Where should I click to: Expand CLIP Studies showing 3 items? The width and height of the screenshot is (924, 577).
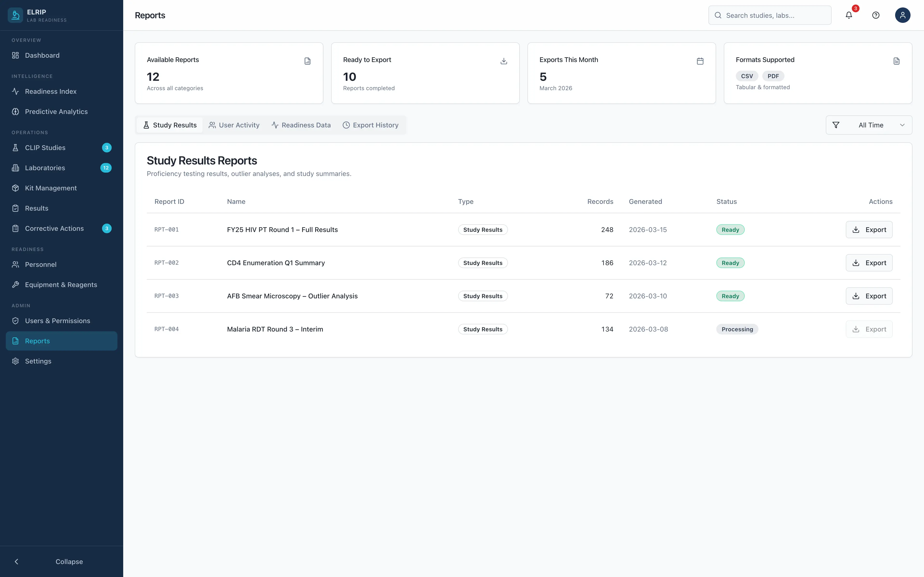click(x=45, y=148)
